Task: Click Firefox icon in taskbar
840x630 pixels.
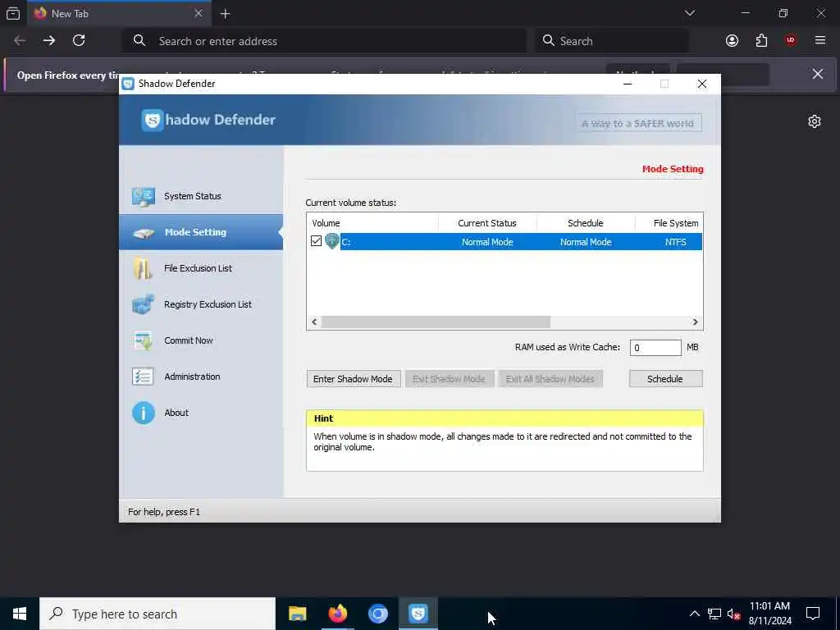Action: pos(337,614)
